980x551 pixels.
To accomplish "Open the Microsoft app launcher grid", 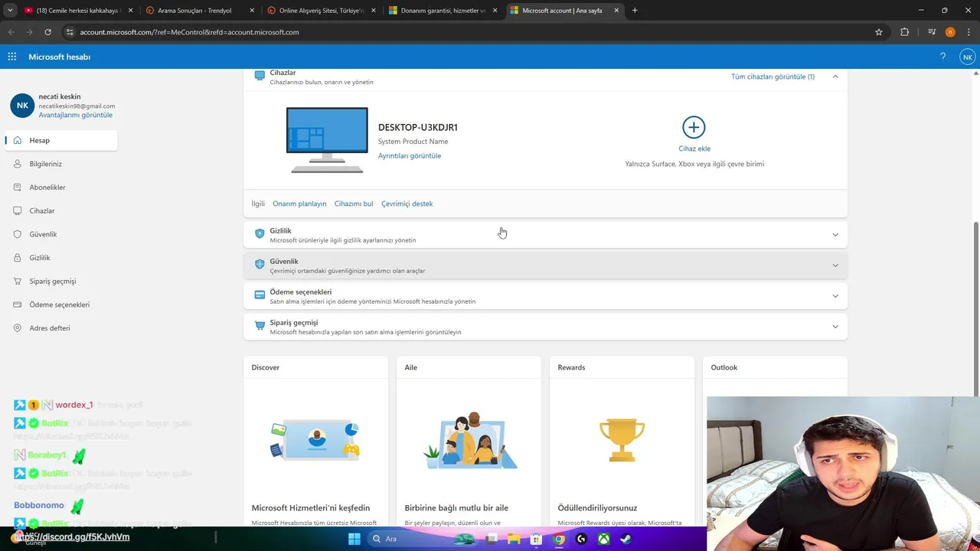I will click(x=12, y=57).
